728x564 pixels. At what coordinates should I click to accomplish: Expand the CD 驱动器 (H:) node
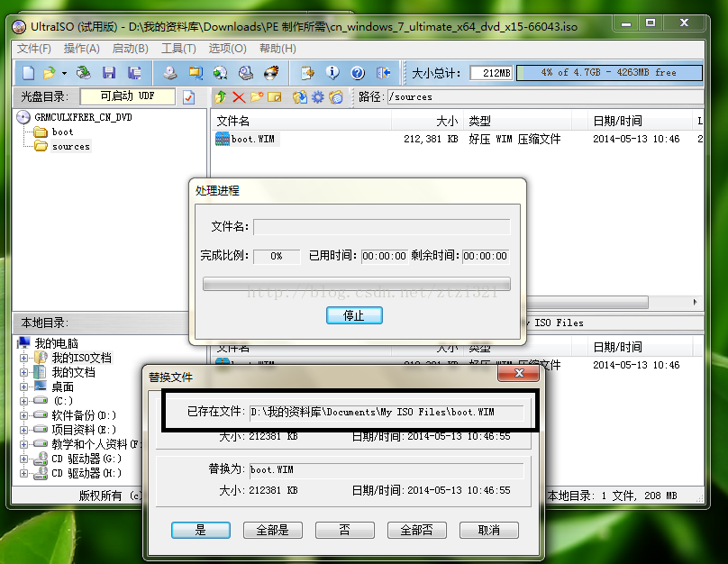[23, 473]
